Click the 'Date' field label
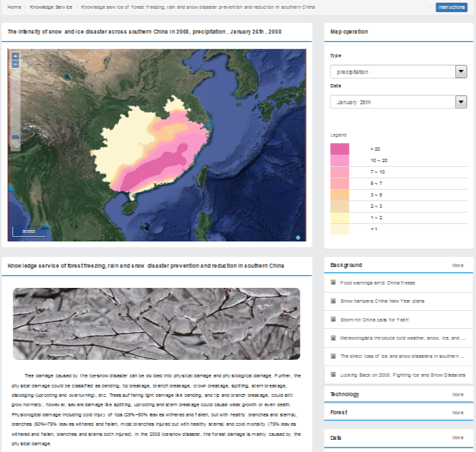476x452 pixels. point(335,86)
